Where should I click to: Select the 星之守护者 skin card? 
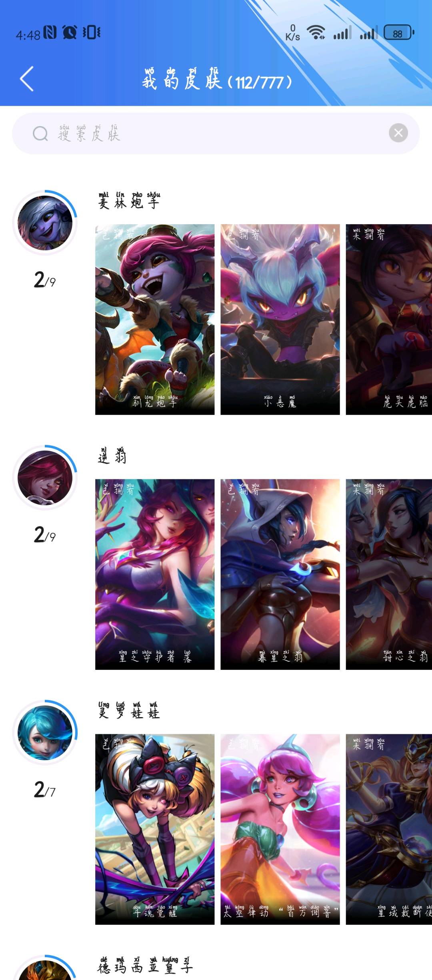pos(155,574)
